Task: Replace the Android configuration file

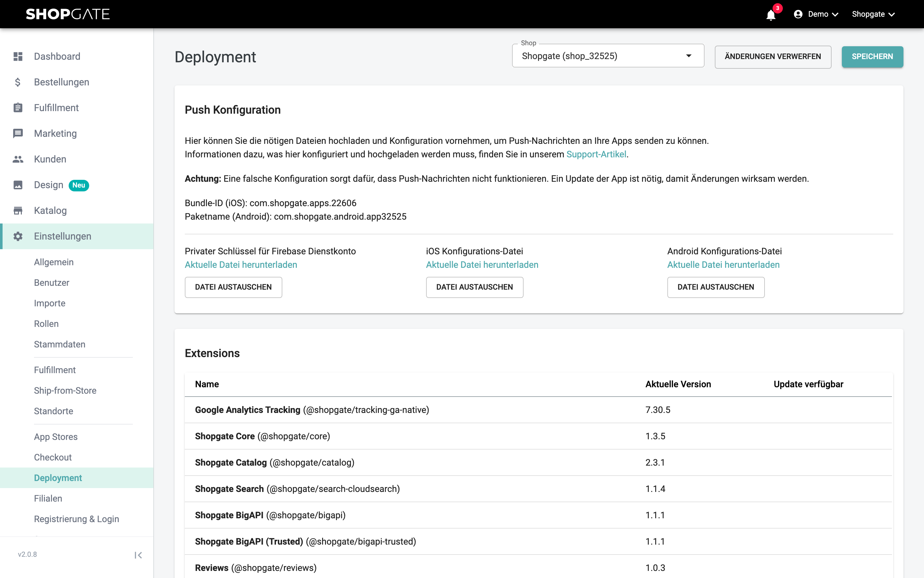Action: (x=715, y=287)
